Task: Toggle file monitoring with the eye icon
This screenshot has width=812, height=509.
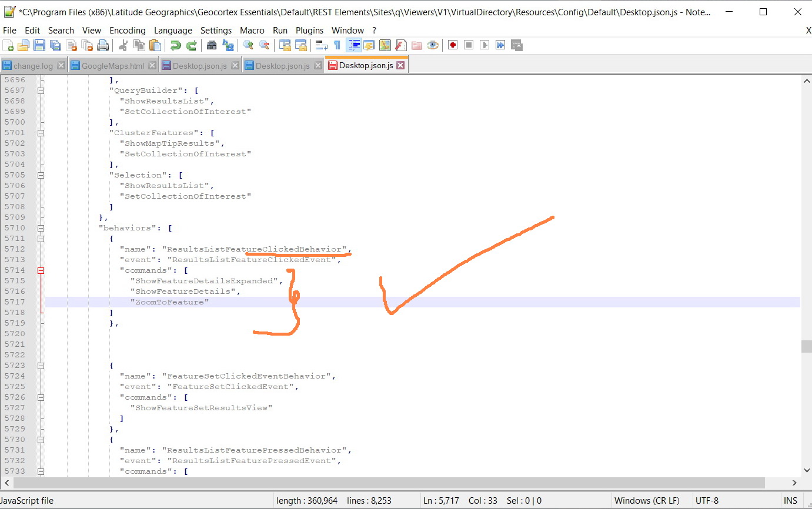Action: tap(433, 45)
